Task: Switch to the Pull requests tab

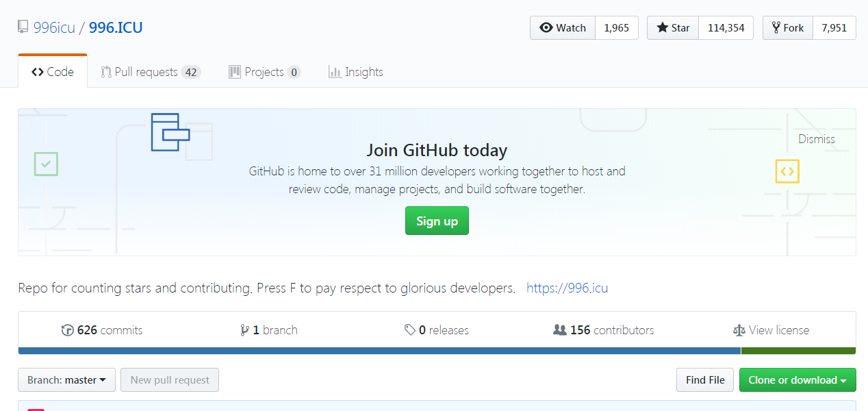Action: click(151, 72)
